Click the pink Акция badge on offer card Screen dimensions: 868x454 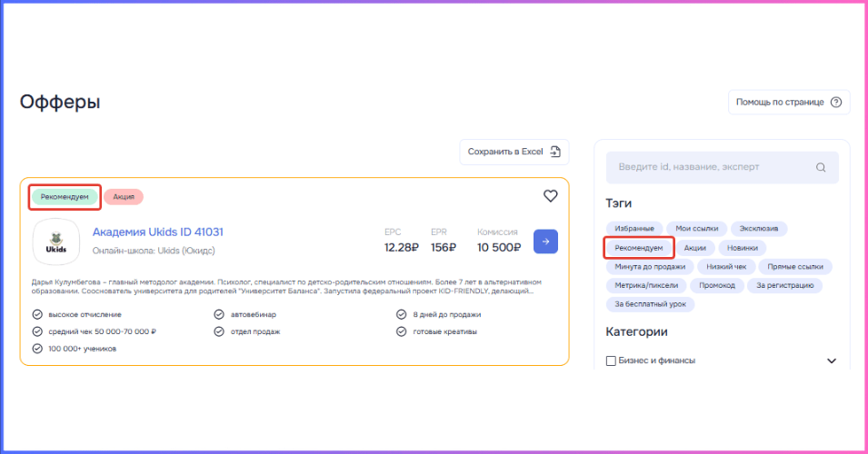click(x=124, y=197)
